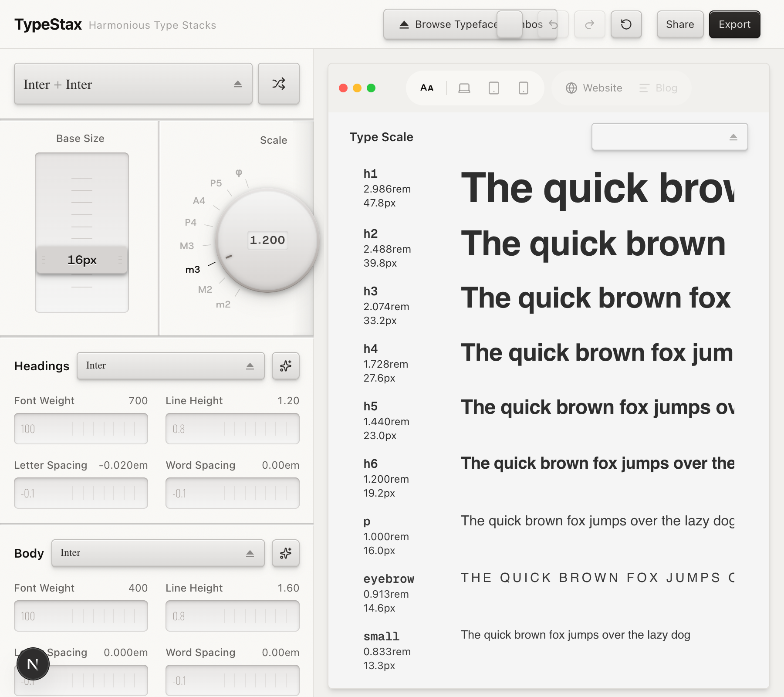Image resolution: width=784 pixels, height=697 pixels.
Task: Click the Body font suggest sparkle icon
Action: 286,553
